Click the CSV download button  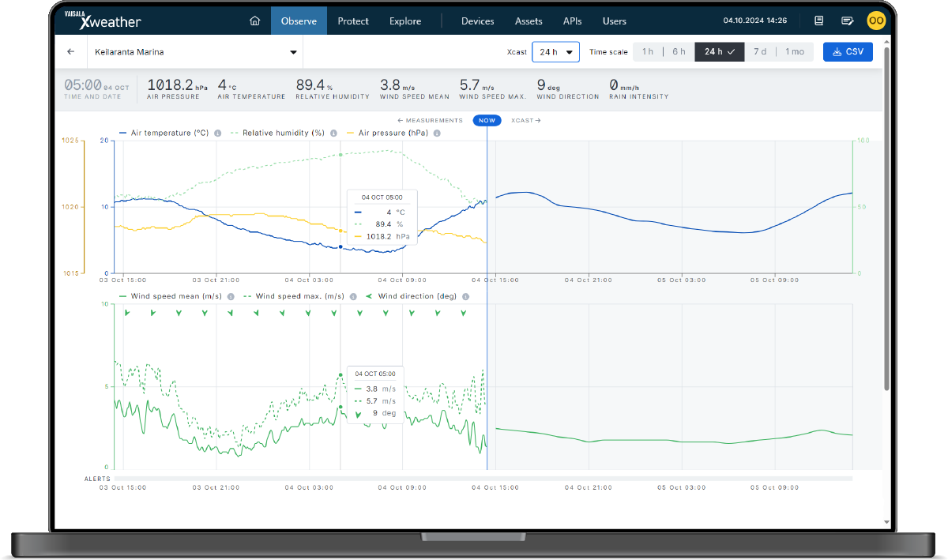click(x=848, y=51)
